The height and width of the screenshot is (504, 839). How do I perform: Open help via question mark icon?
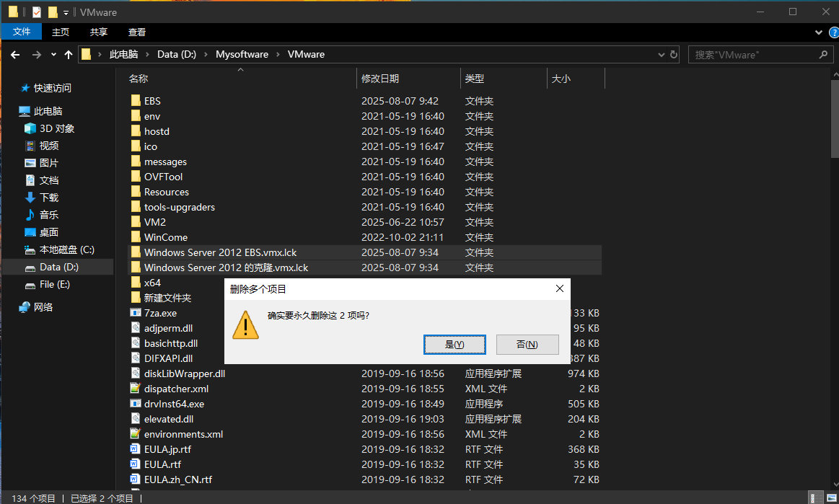pyautogui.click(x=834, y=32)
